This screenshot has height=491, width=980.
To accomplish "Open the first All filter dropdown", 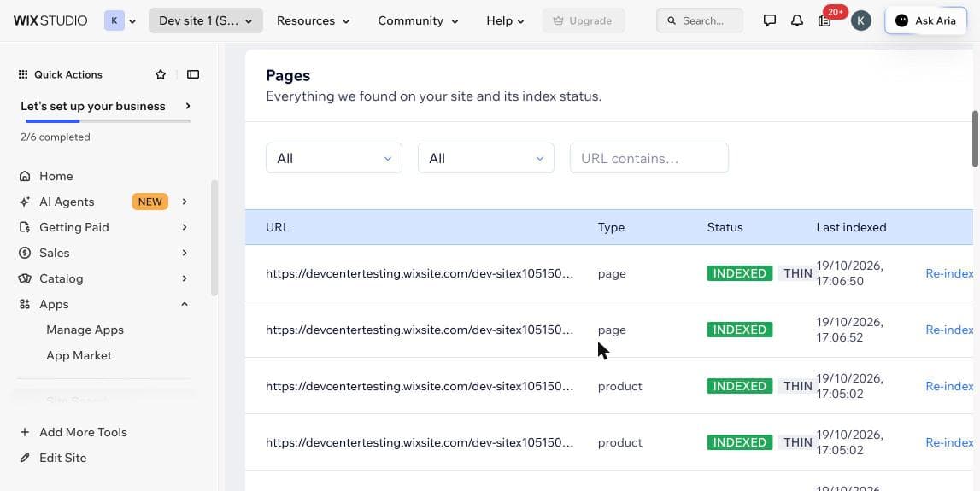I will pyautogui.click(x=334, y=158).
